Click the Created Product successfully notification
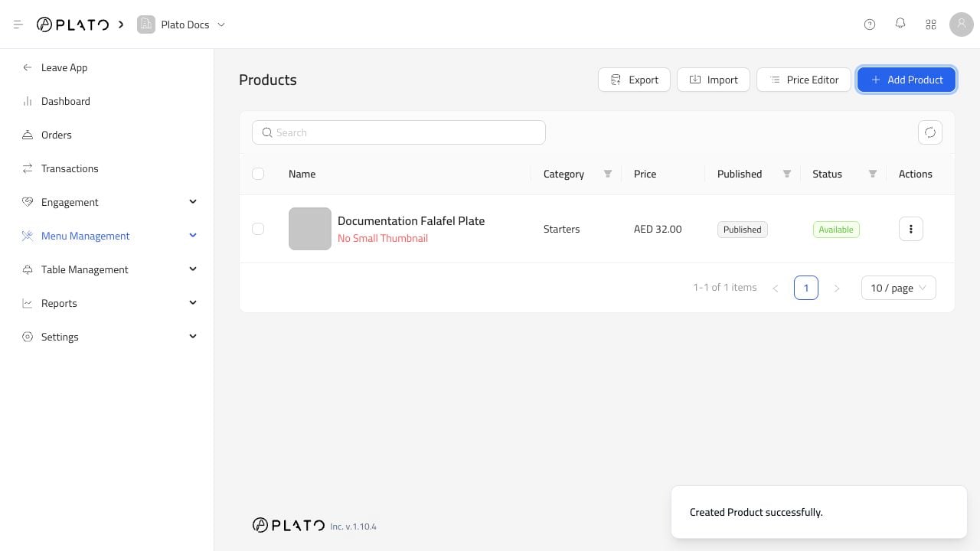Image resolution: width=980 pixels, height=551 pixels. click(x=819, y=512)
